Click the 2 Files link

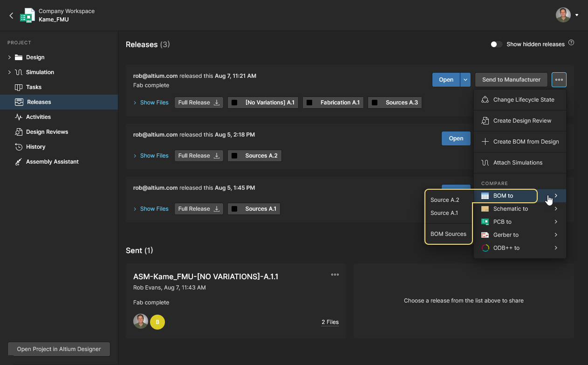pos(330,322)
